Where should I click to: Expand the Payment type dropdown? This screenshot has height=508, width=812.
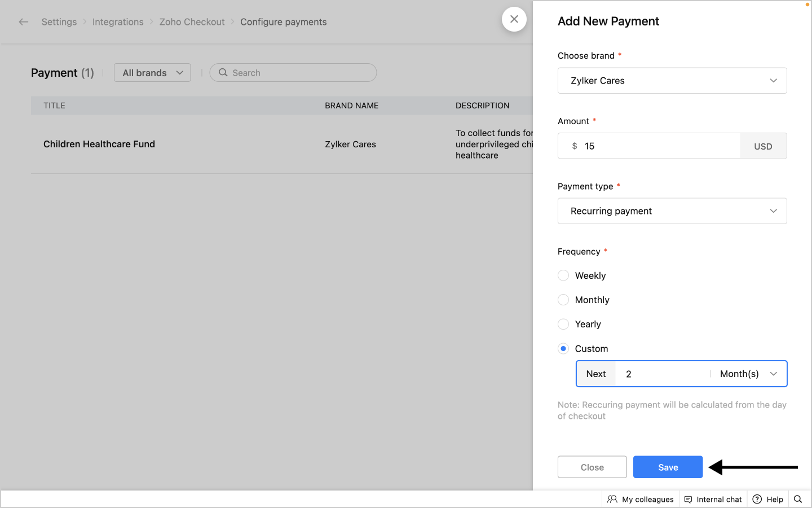(672, 211)
